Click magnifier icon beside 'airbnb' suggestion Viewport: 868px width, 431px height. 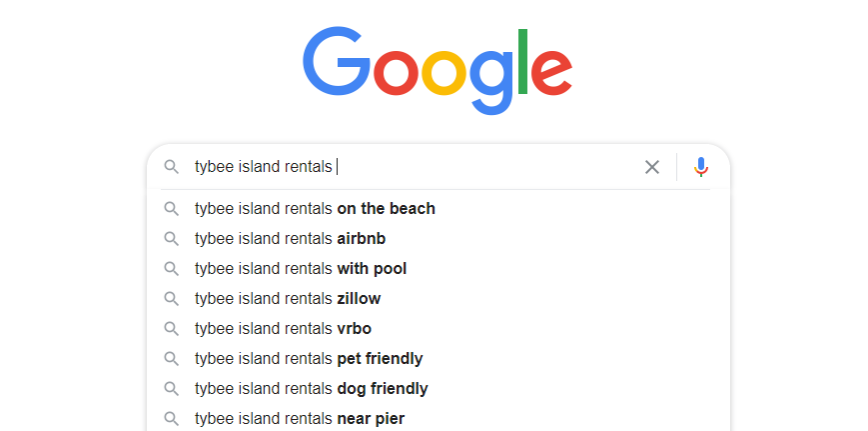click(x=172, y=239)
